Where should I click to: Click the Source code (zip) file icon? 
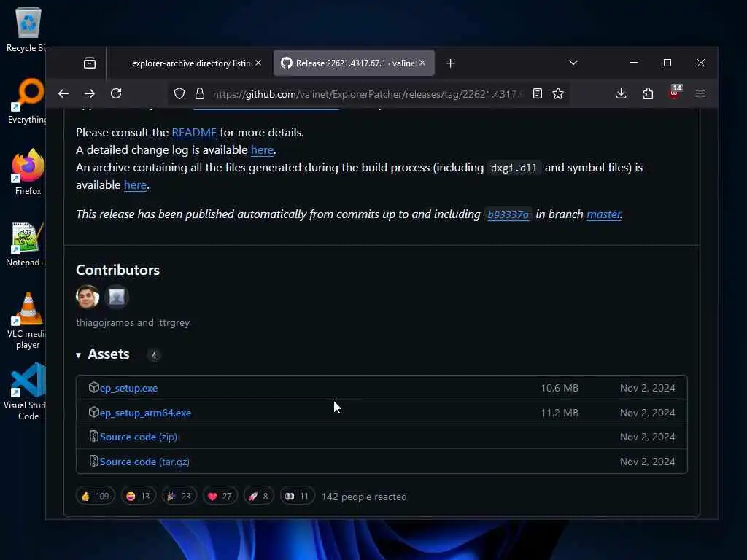(x=94, y=436)
